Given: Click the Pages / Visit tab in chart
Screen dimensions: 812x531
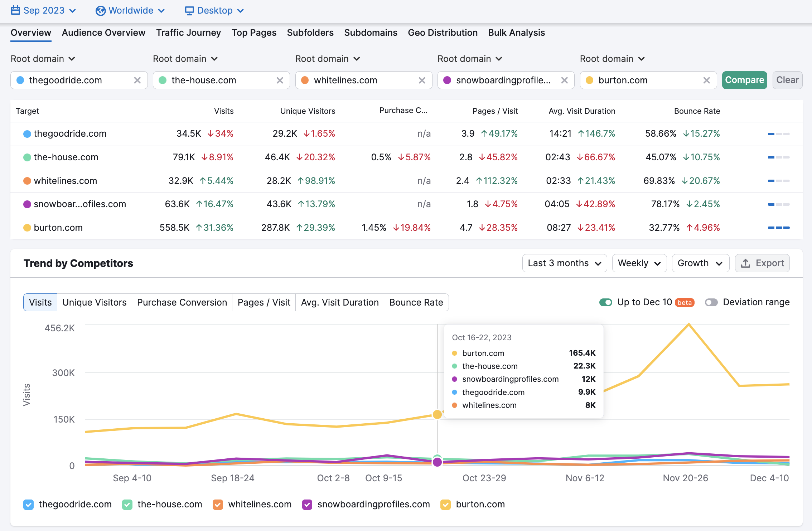Looking at the screenshot, I should pos(264,302).
